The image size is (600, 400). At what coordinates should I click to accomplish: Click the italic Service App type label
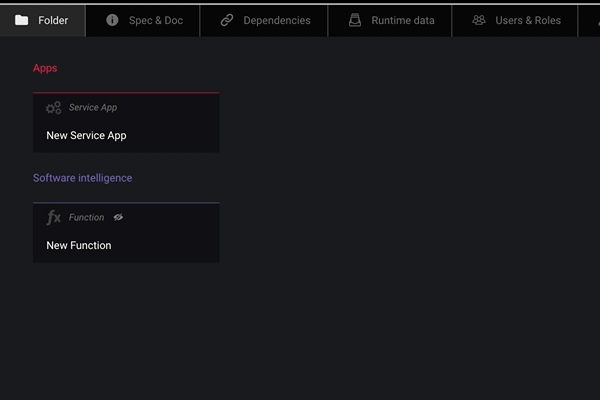(x=93, y=108)
